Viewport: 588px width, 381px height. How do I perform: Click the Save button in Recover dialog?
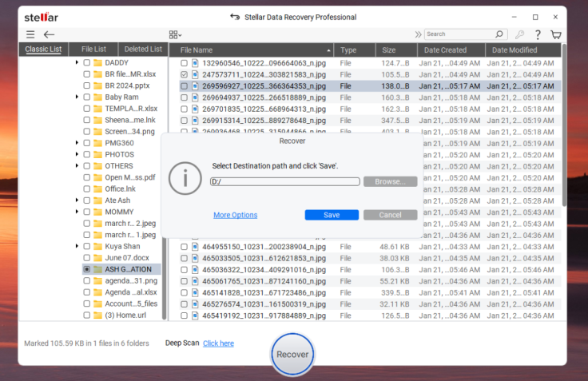point(332,215)
